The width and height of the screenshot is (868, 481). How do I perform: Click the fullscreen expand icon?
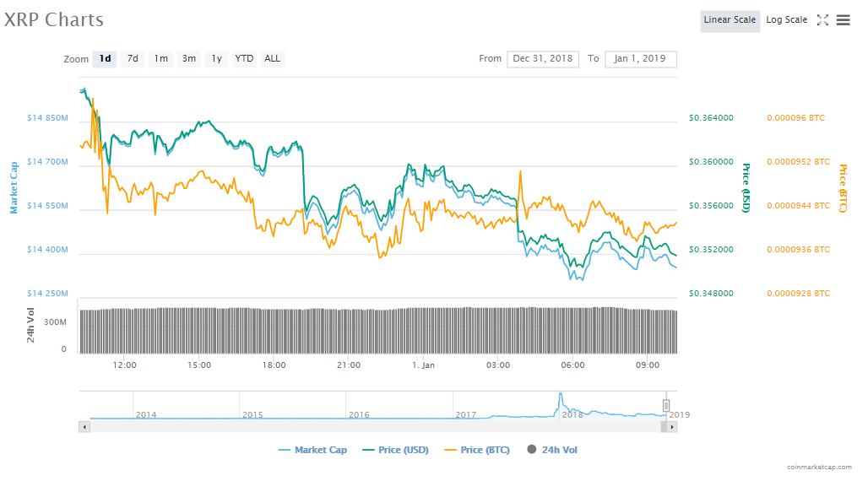pyautogui.click(x=822, y=20)
